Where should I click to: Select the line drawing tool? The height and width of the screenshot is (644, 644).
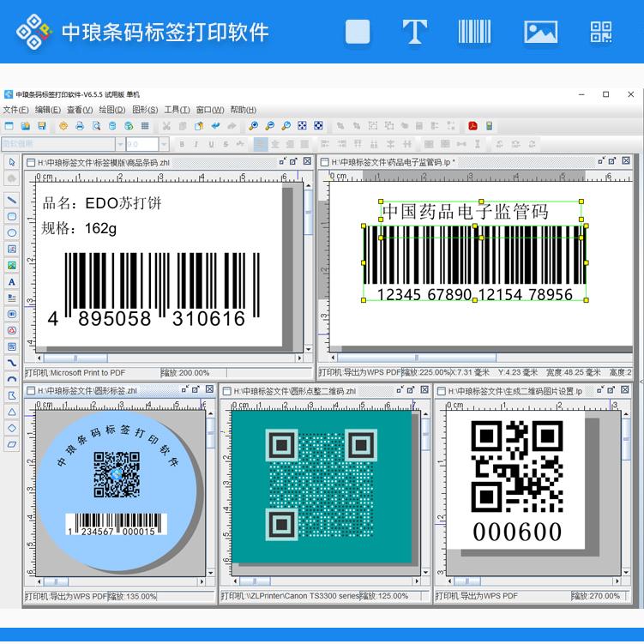12,200
